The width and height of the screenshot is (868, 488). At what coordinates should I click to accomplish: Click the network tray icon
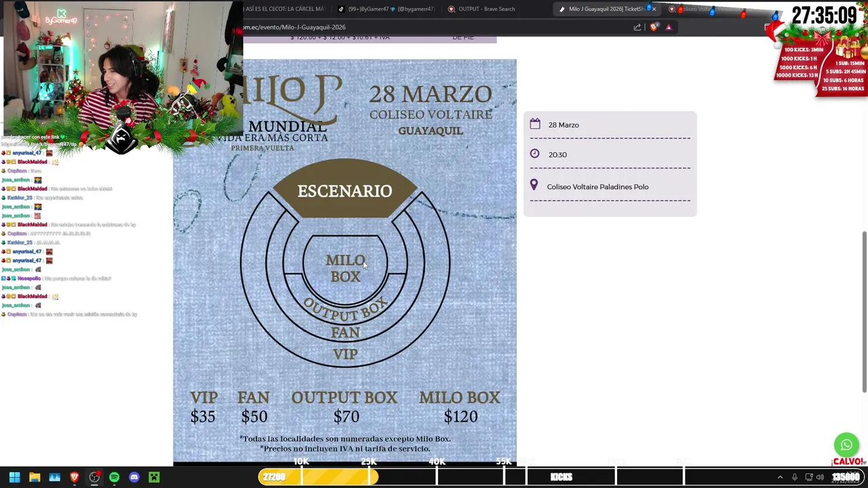pyautogui.click(x=809, y=477)
